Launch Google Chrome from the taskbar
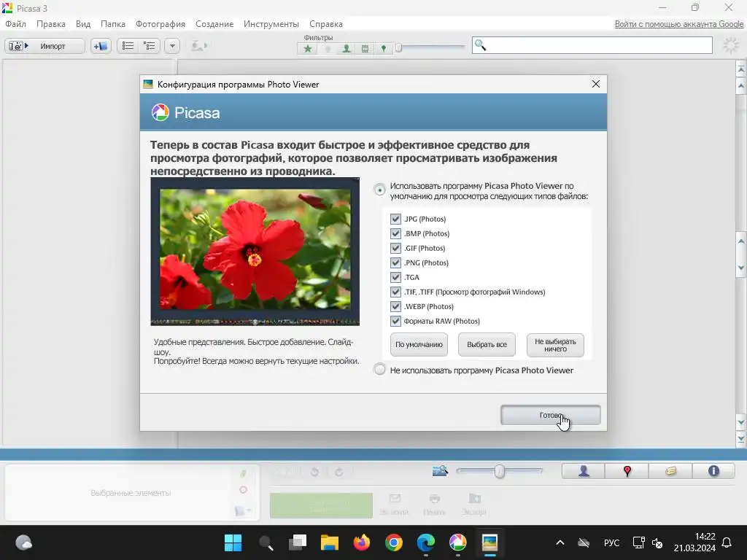The height and width of the screenshot is (560, 747). 393,542
